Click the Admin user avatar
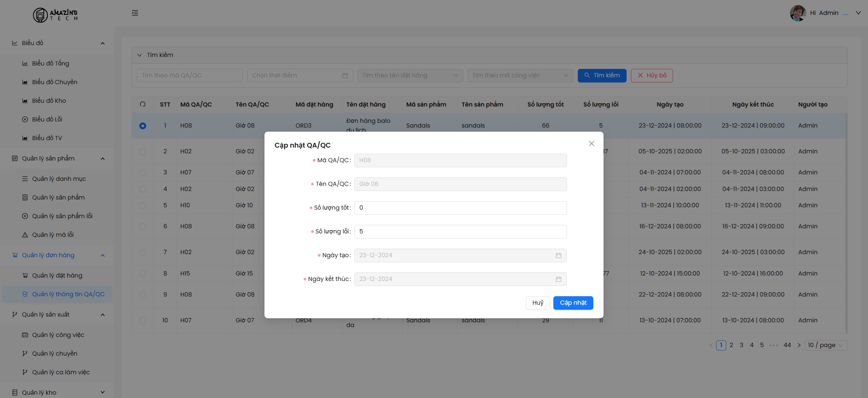The image size is (868, 398). [797, 13]
